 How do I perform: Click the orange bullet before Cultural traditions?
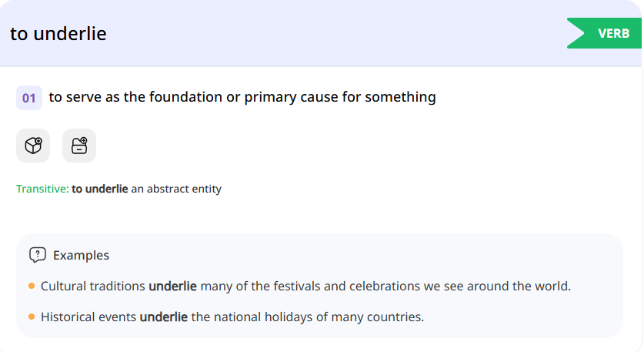click(32, 287)
